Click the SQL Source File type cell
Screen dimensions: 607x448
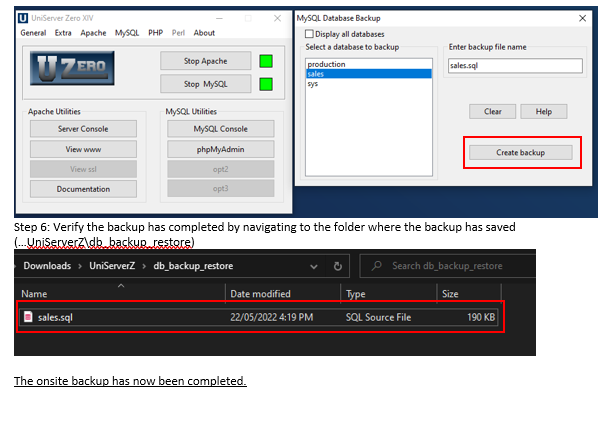[378, 317]
